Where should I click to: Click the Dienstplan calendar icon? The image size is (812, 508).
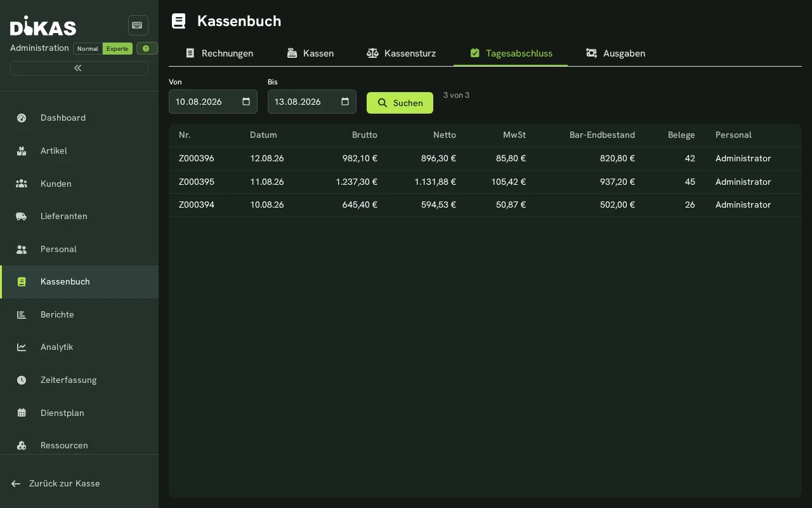pyautogui.click(x=22, y=413)
